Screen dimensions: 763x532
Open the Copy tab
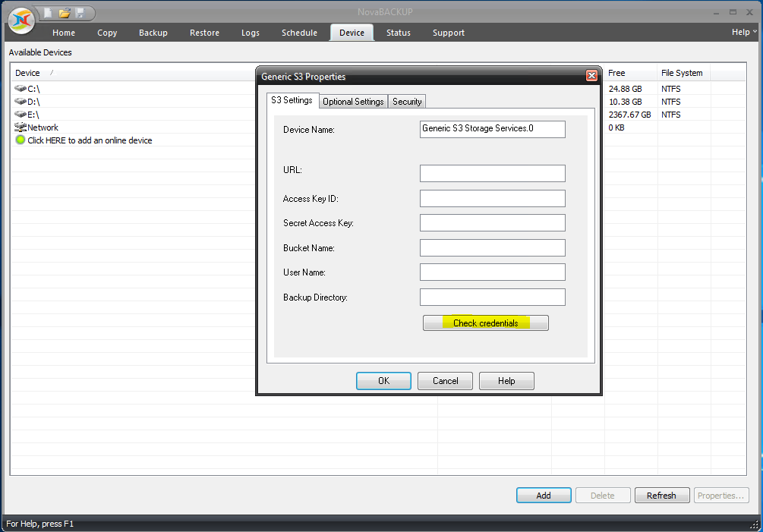107,33
